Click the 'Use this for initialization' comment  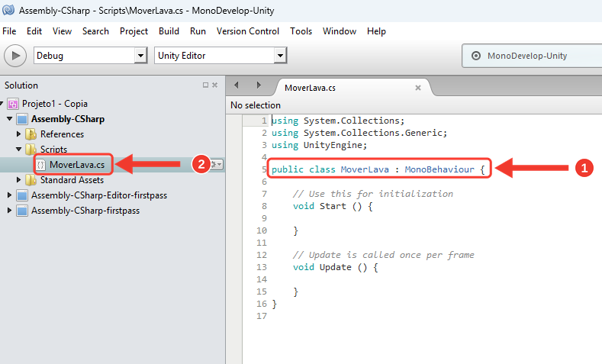(x=373, y=194)
